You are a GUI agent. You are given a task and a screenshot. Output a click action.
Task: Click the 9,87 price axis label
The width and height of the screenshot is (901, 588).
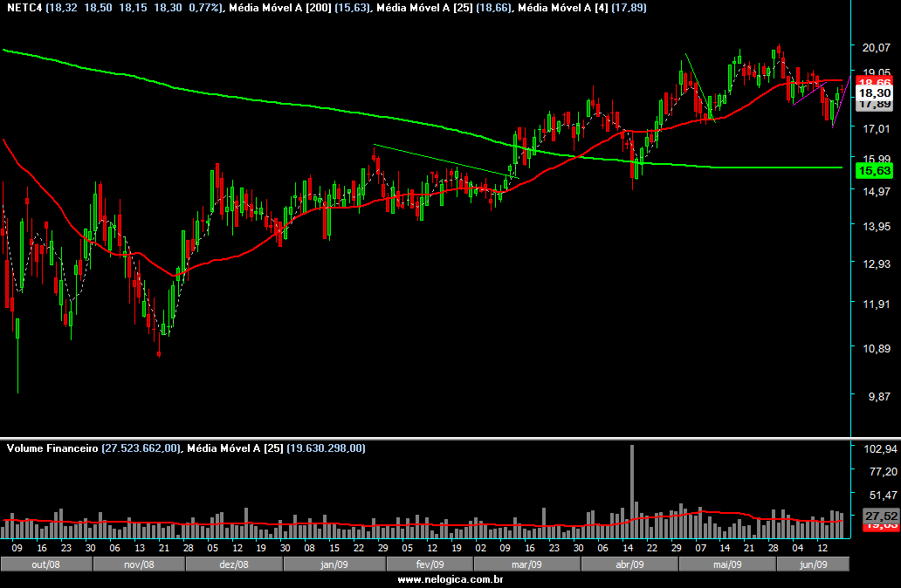tap(879, 397)
